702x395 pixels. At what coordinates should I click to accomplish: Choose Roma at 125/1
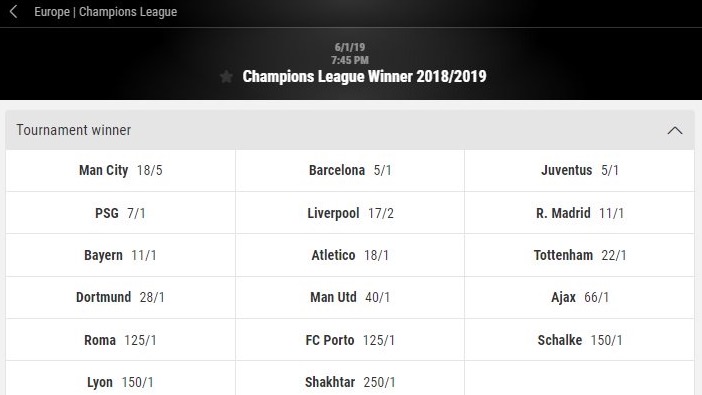click(x=120, y=340)
